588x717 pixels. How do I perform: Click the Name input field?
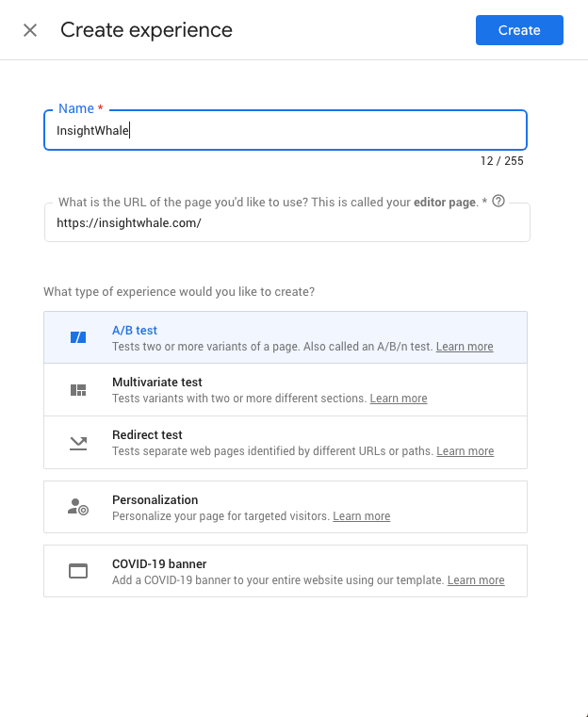pos(286,130)
